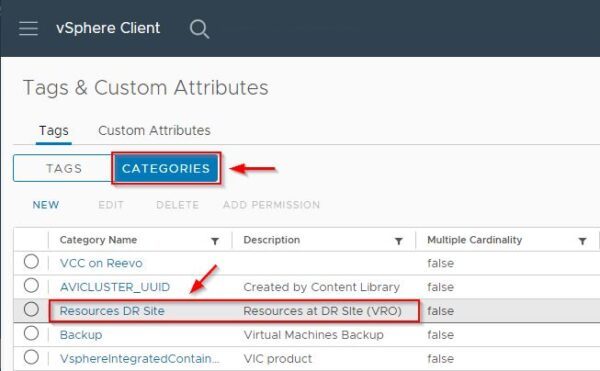Click the Multiple Cardinality column header
The height and width of the screenshot is (371, 600).
click(474, 240)
